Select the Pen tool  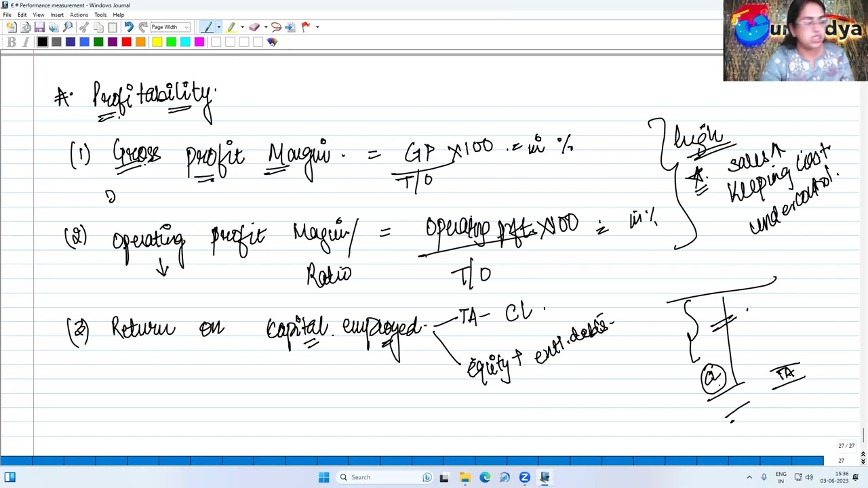coord(207,27)
